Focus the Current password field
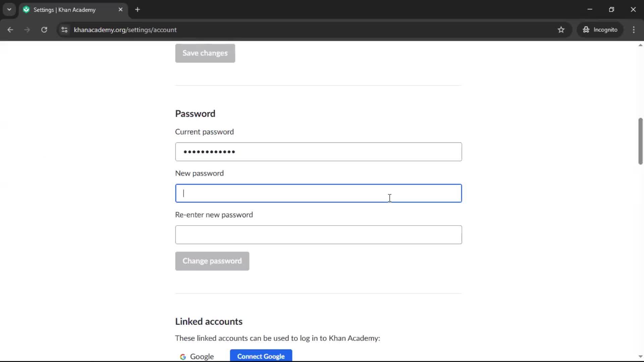This screenshot has height=362, width=644. click(x=318, y=152)
